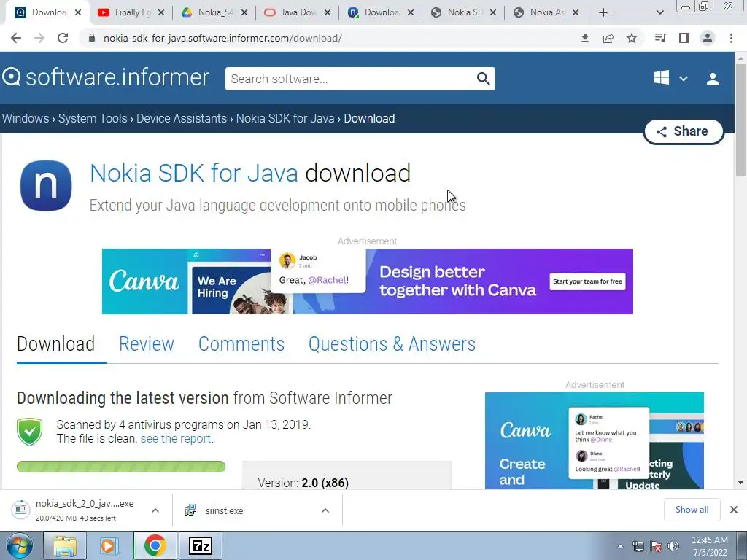
Task: Close the YouTube 'Finally I g' tab
Action: 161,13
